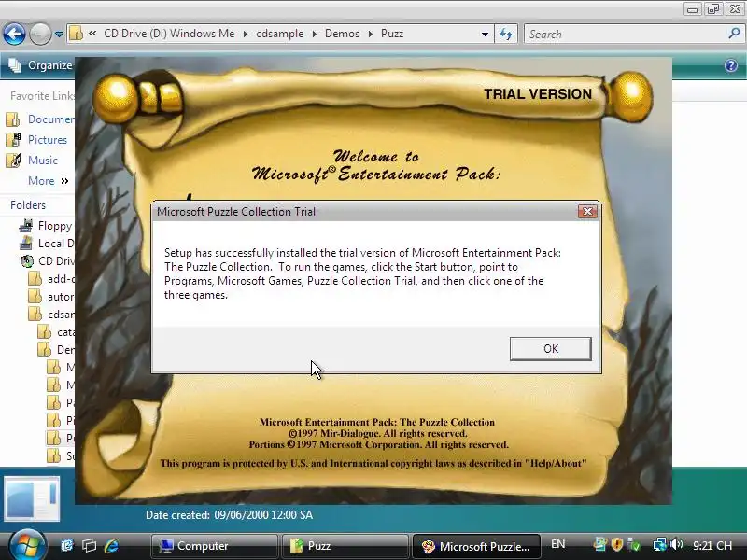Click the Show Desktop quick launch icon
The width and height of the screenshot is (747, 560).
(66, 546)
